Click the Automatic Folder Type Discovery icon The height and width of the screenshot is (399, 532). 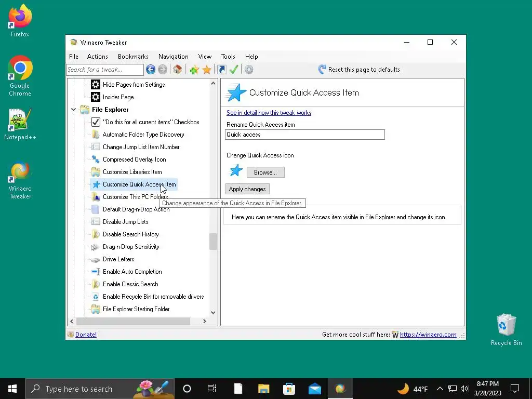[96, 135]
